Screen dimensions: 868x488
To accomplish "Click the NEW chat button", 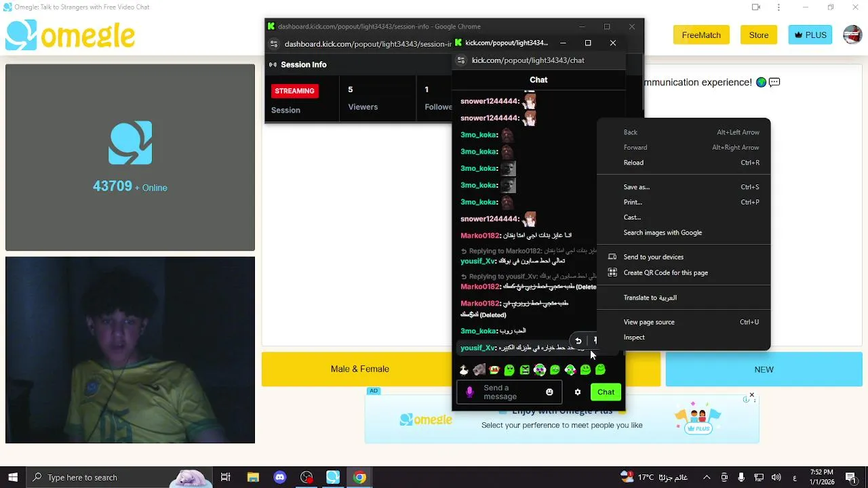I will (764, 369).
